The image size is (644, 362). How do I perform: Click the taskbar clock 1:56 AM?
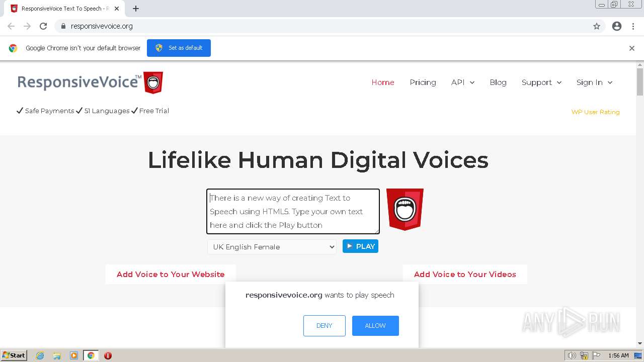[618, 355]
